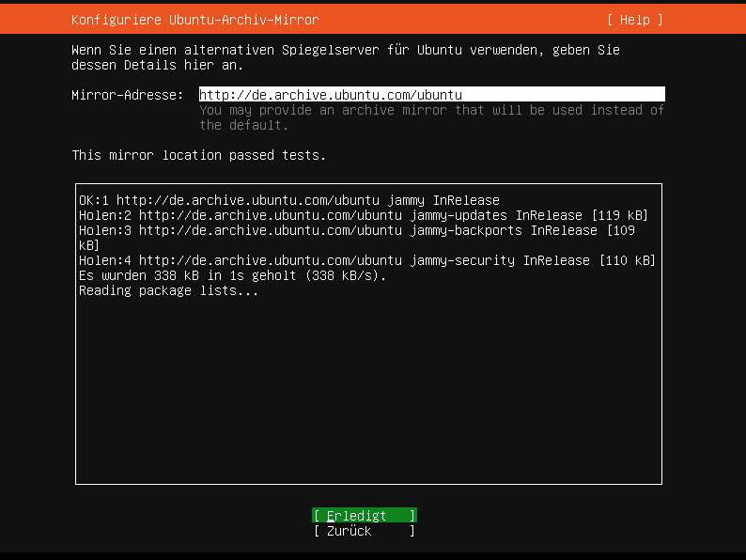The width and height of the screenshot is (746, 560).
Task: Click the 'Es wurden 338 kB' summary line
Action: [233, 275]
